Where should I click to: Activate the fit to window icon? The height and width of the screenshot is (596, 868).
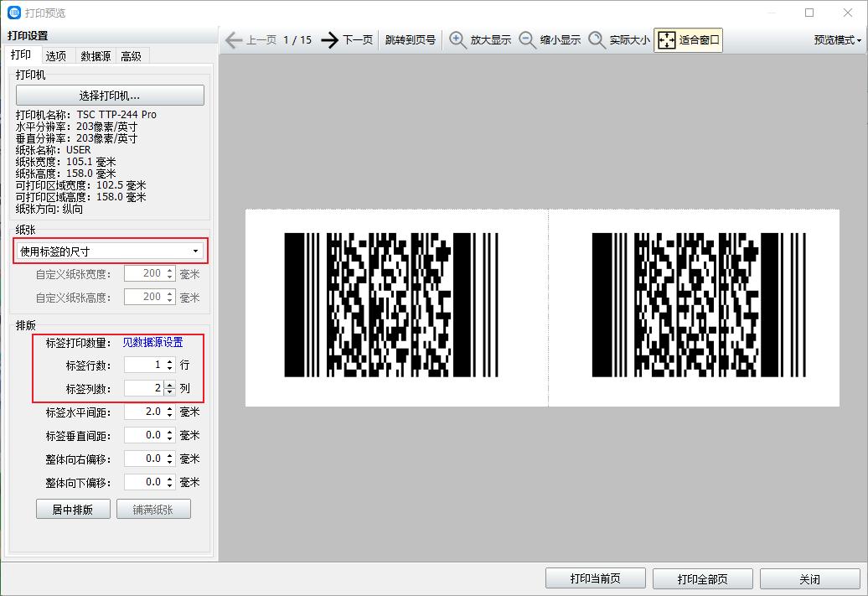point(666,39)
